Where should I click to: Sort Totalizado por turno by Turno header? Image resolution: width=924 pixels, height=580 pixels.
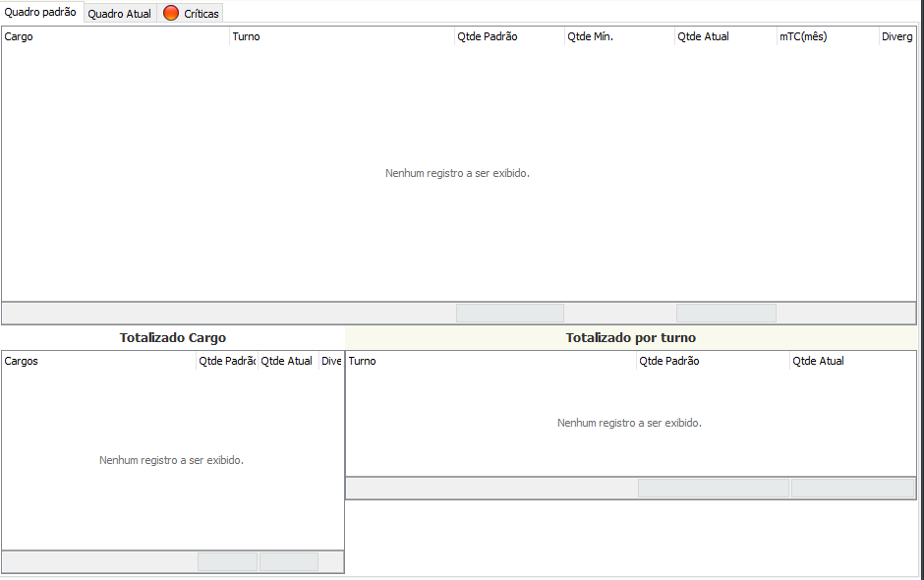(491, 361)
